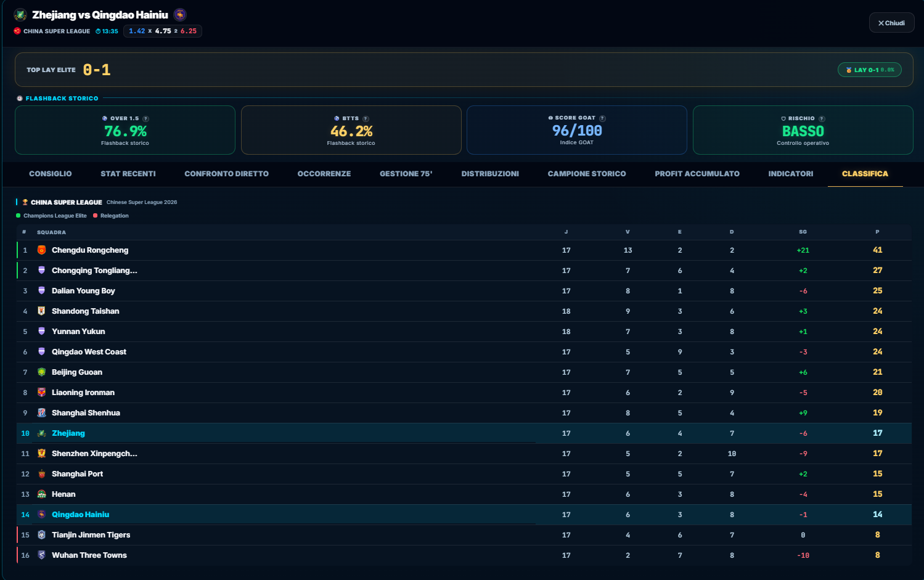Click Wuhan Three Towns goal difference -10
This screenshot has height=580, width=924.
(803, 555)
